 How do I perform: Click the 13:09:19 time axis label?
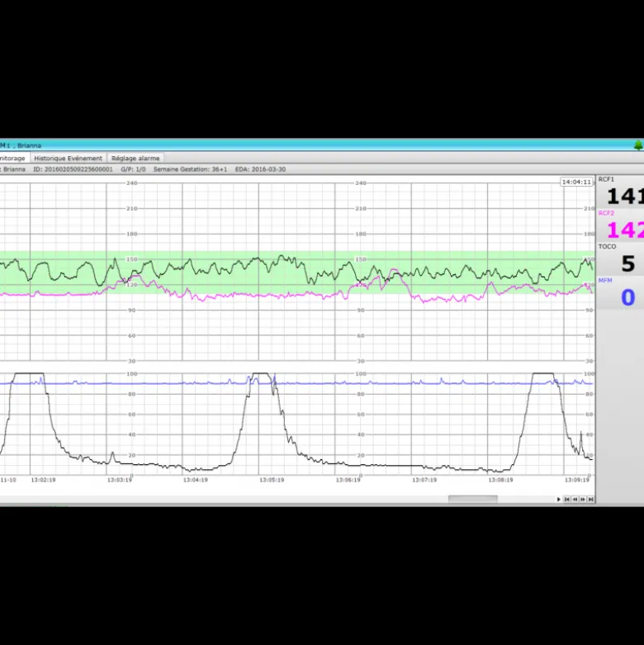(x=577, y=480)
